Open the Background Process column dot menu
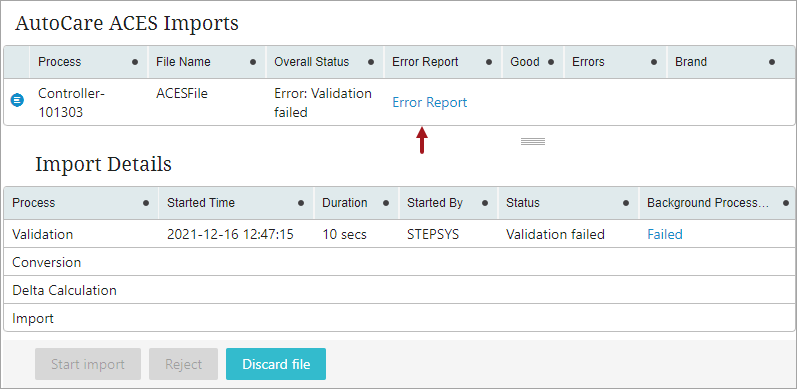 [x=787, y=203]
